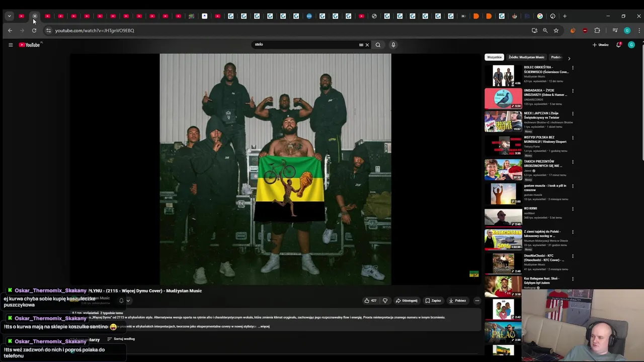The width and height of the screenshot is (644, 362).
Task: Open the on-screen keyboard icon in search
Action: tap(361, 45)
